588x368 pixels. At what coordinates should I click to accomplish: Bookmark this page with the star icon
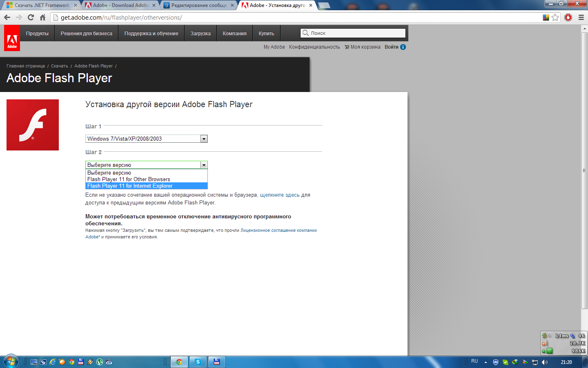click(x=555, y=17)
